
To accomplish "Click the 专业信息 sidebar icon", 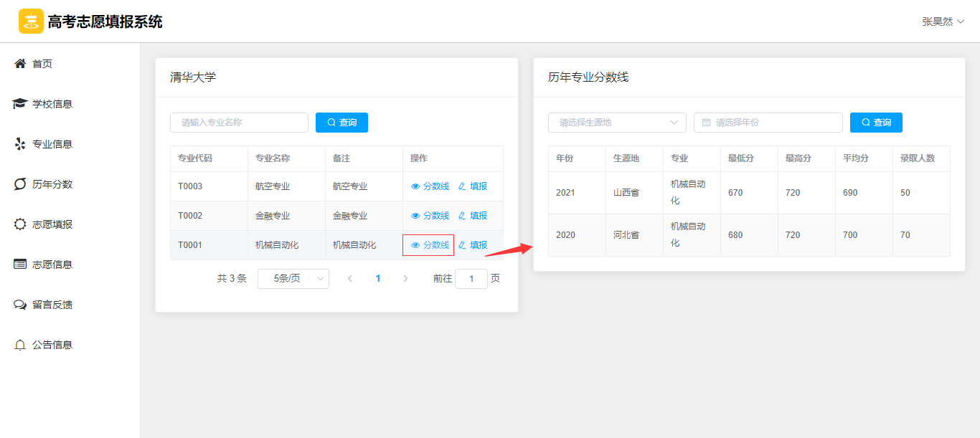I will 20,144.
